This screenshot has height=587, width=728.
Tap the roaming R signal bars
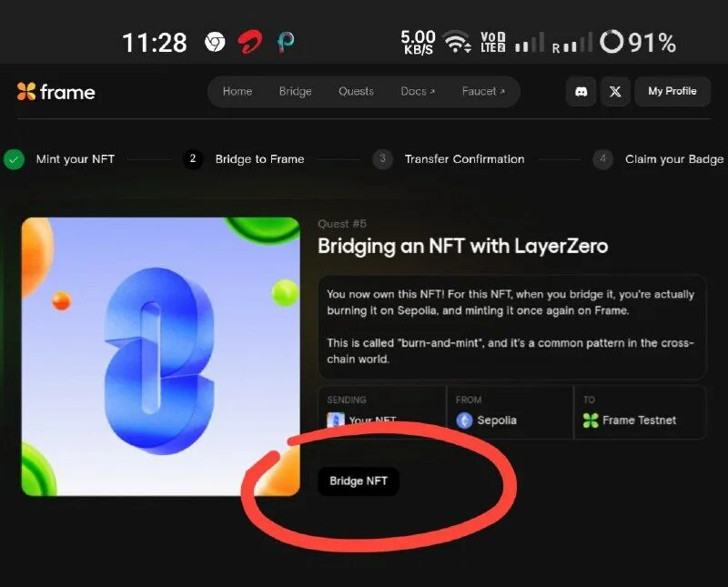(x=572, y=43)
